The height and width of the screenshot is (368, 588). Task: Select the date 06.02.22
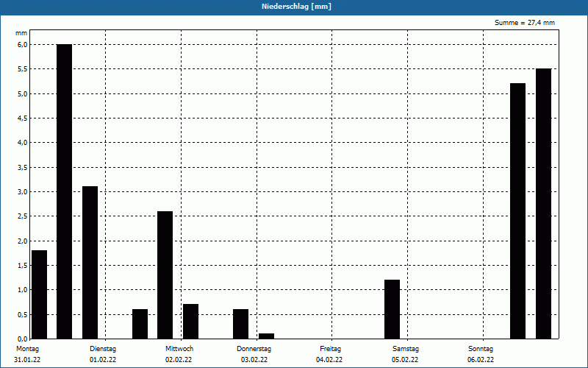(481, 360)
